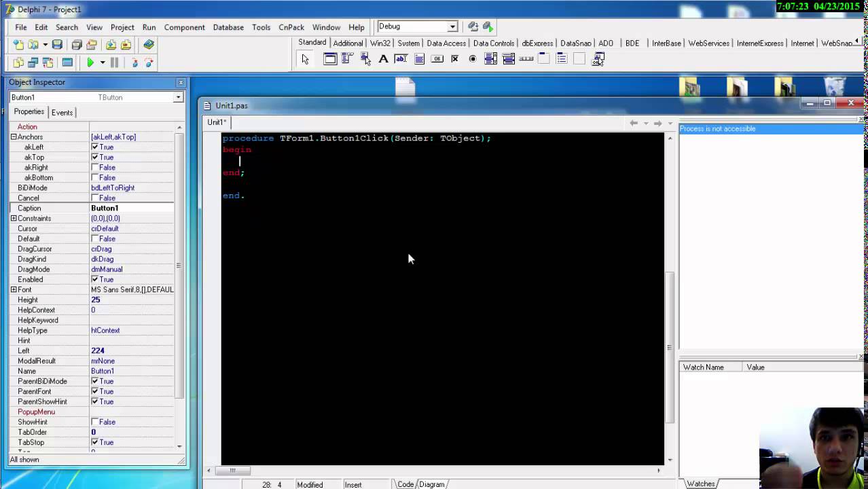Open Help contents book icon
The image size is (868, 489).
149,45
